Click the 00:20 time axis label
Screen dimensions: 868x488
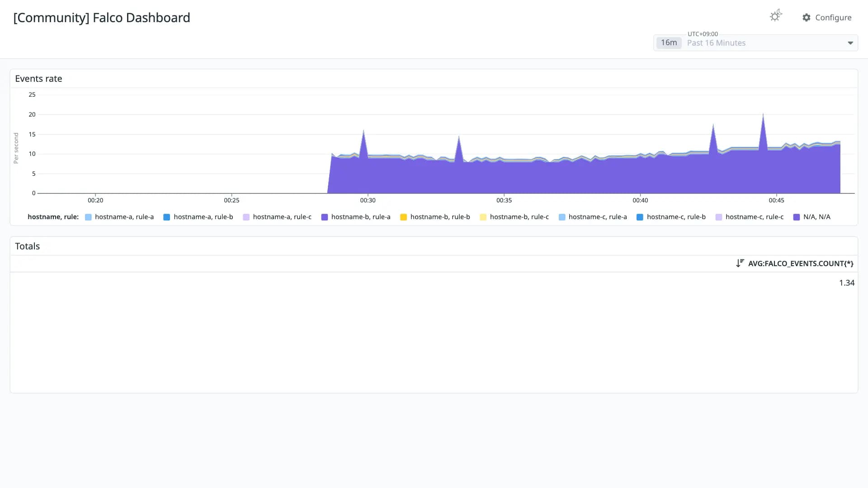(x=95, y=200)
